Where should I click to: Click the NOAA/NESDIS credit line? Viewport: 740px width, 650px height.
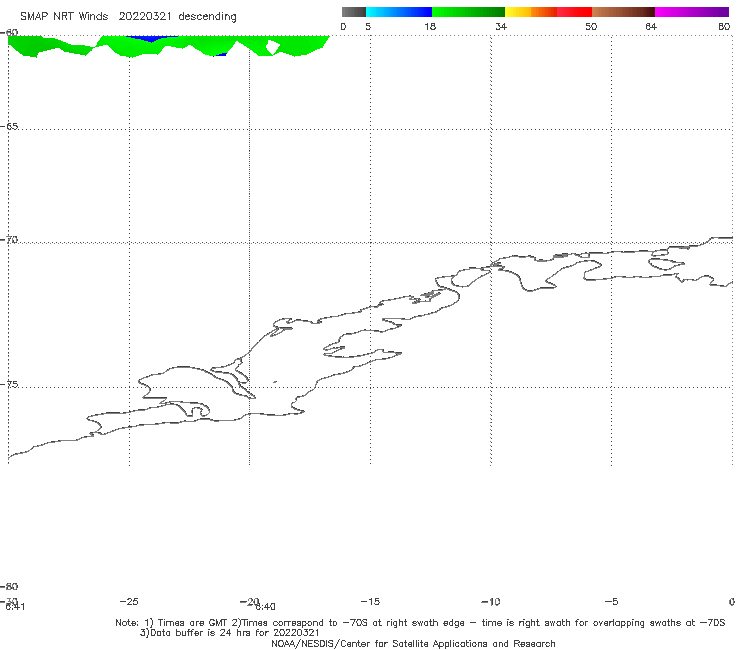coord(413,643)
